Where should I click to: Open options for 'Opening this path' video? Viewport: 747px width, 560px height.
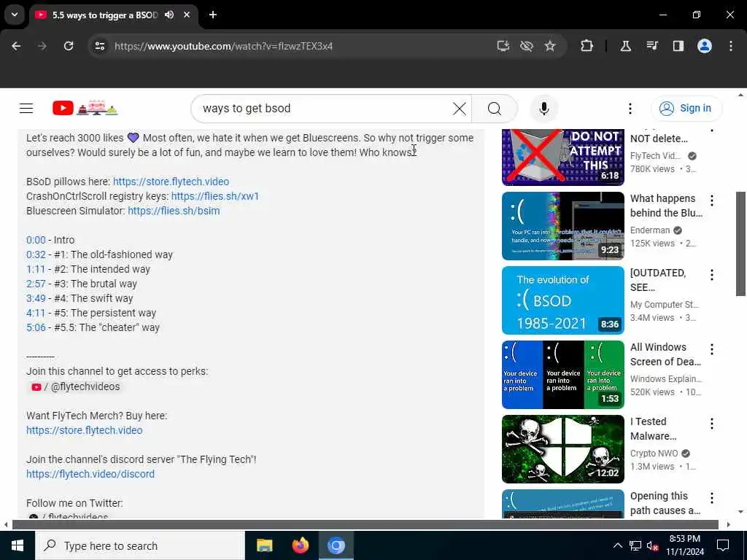(712, 498)
